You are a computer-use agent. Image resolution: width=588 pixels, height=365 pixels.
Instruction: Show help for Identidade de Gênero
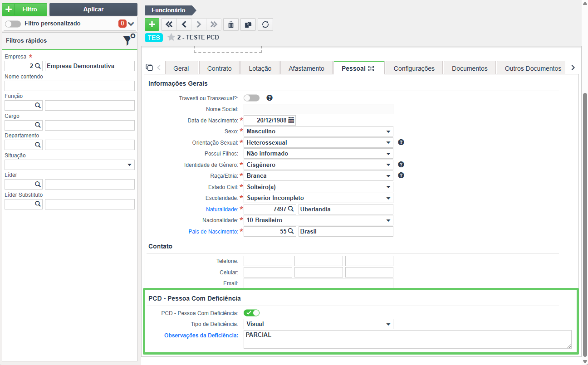point(401,165)
